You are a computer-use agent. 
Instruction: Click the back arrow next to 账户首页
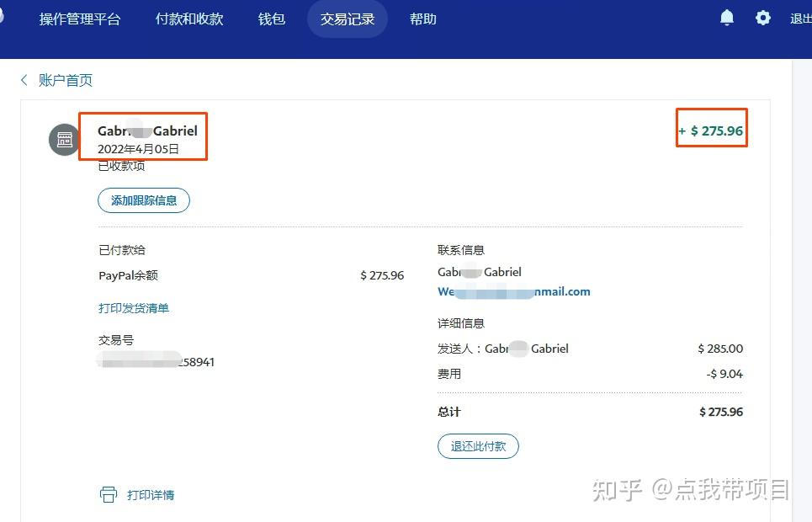click(24, 80)
